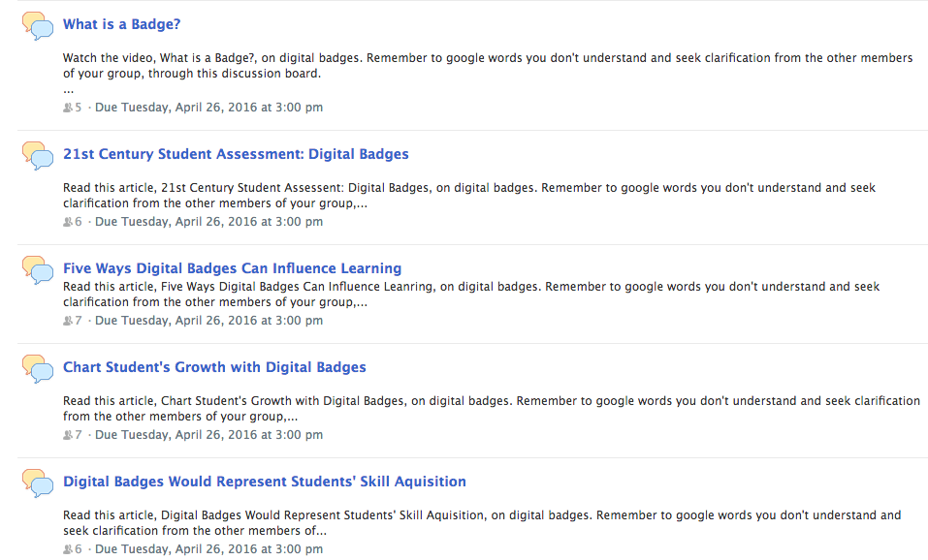Click the speech bubble icon for '21st Century Student Assessment'
Viewport: 928px width, 560px height.
pos(37,157)
